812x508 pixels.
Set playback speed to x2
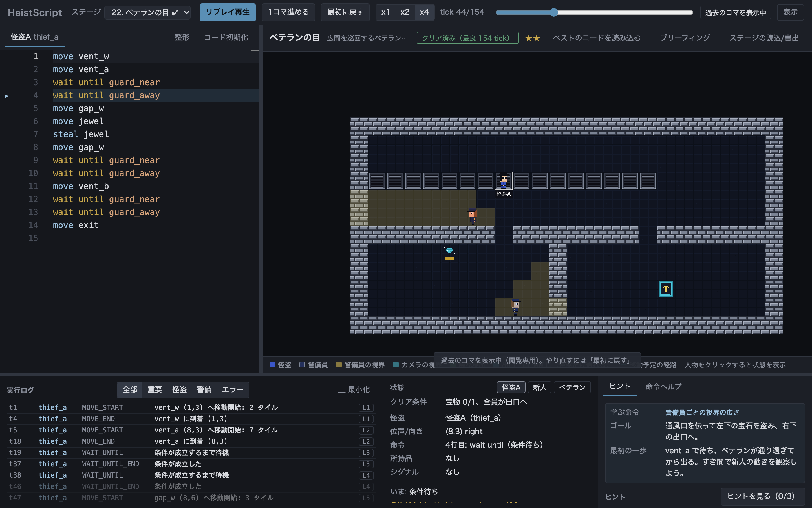coord(405,12)
